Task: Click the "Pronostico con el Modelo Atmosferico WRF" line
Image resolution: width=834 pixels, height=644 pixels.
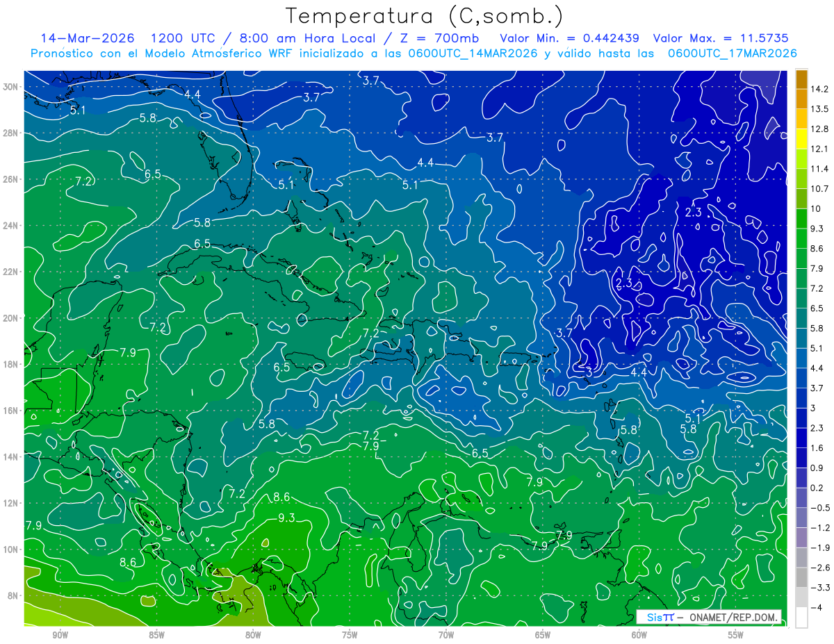Action: point(413,53)
